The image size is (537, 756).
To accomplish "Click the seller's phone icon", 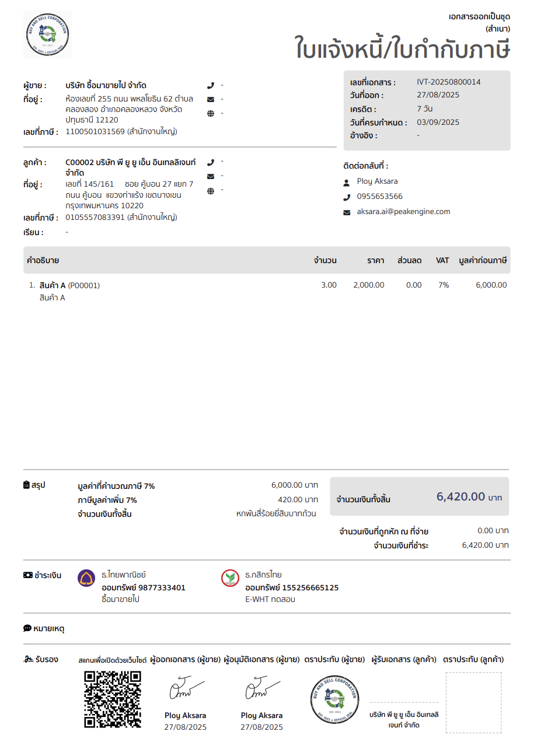I will coord(211,85).
